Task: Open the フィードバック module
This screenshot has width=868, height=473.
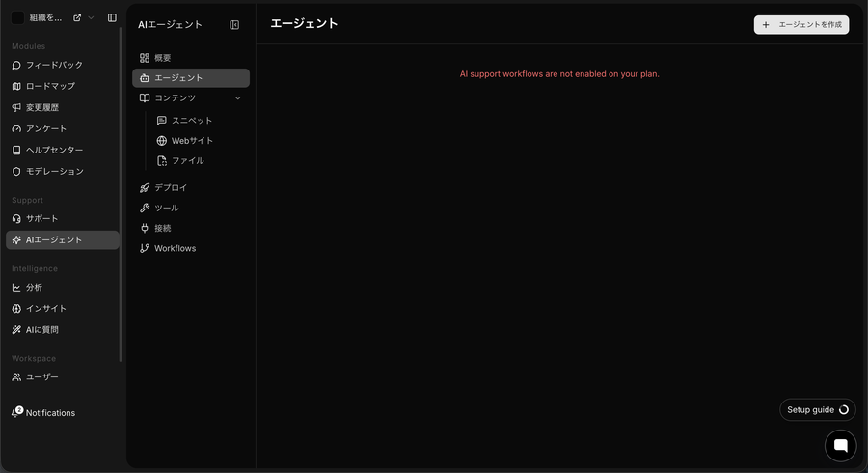Action: point(62,65)
